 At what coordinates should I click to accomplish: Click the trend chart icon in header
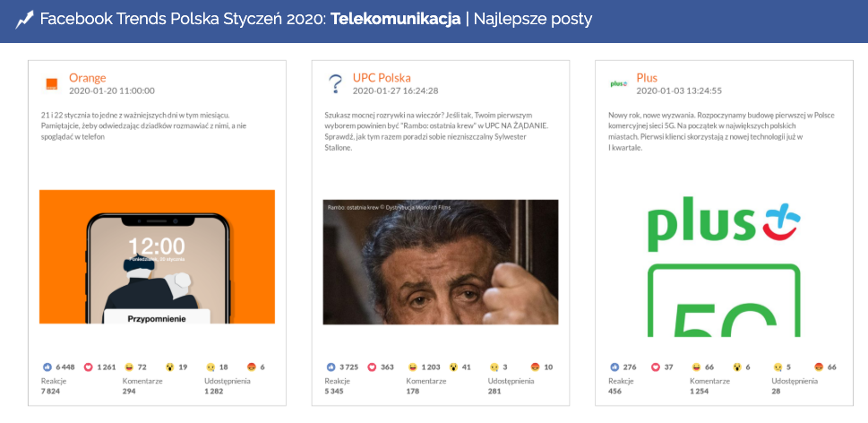tap(24, 19)
